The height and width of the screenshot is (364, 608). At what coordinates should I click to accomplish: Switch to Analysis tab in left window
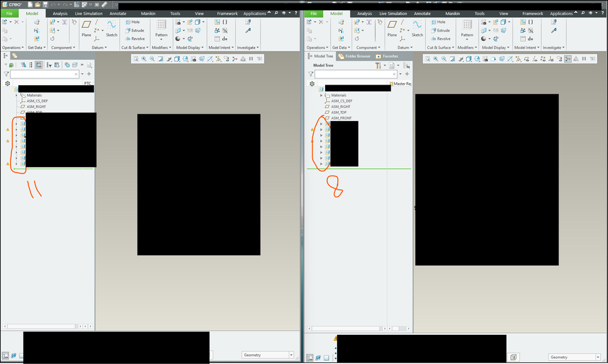click(x=60, y=13)
